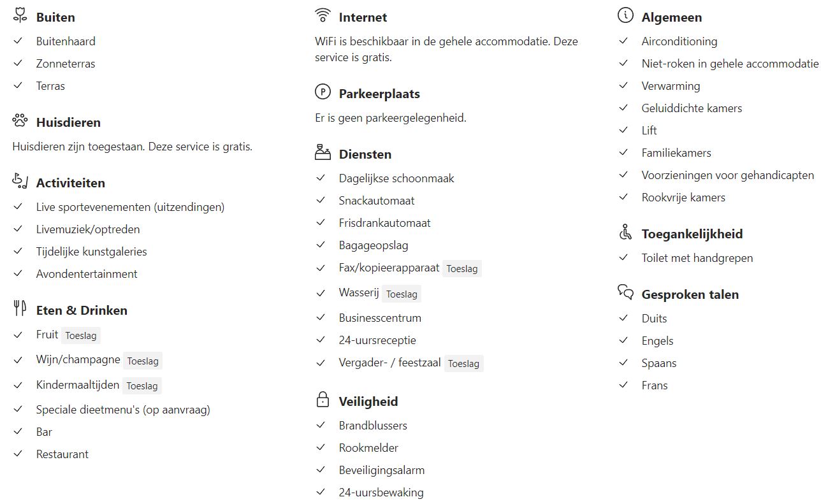This screenshot has width=821, height=504.
Task: Click the service bell Diensten icon
Action: [x=323, y=153]
